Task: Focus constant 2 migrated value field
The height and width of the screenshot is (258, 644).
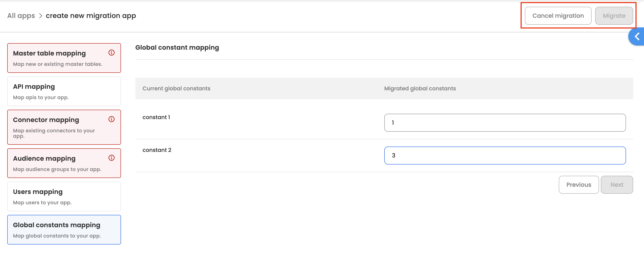Action: [505, 156]
